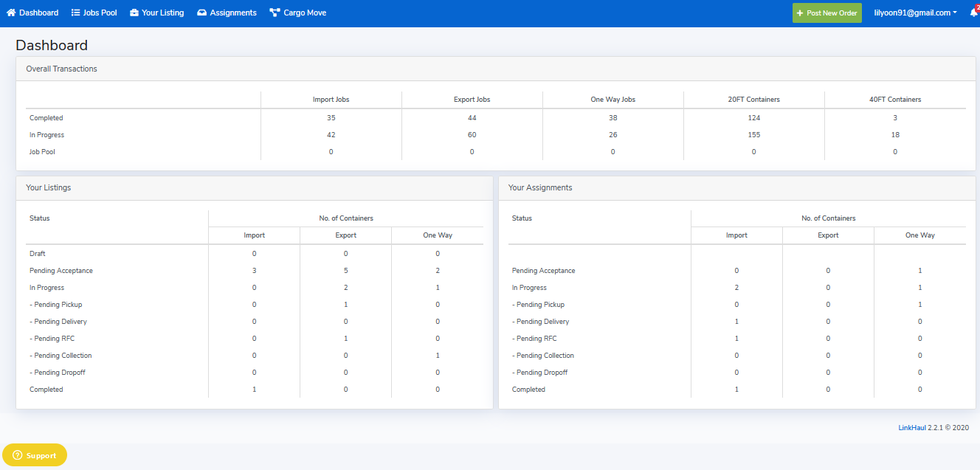Click the yellow Support button
The width and height of the screenshot is (980, 470).
click(35, 455)
